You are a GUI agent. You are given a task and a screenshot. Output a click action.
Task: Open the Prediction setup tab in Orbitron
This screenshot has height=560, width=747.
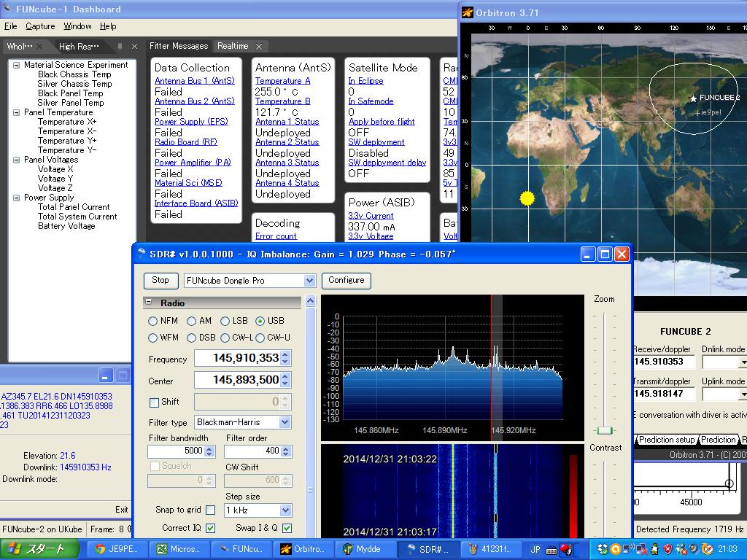point(666,440)
